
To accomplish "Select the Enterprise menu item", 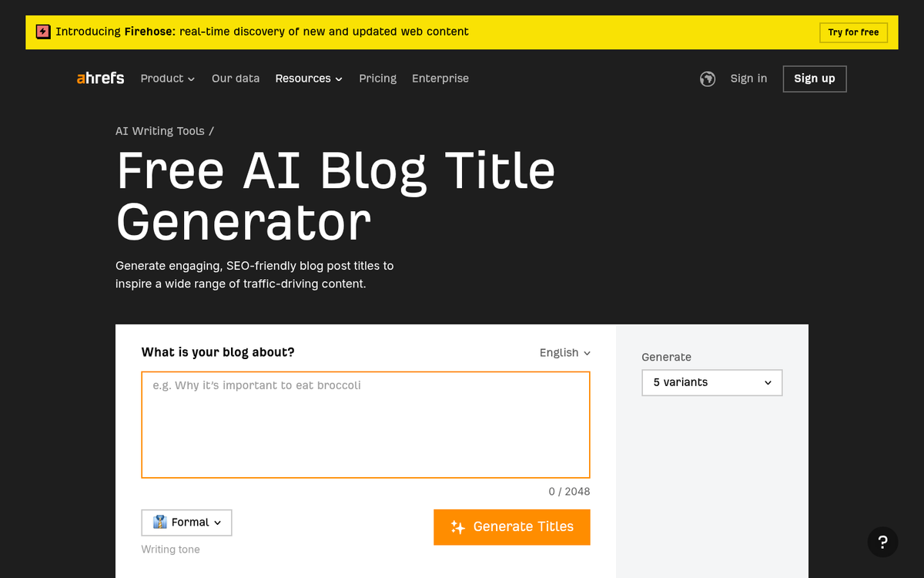I will click(440, 79).
